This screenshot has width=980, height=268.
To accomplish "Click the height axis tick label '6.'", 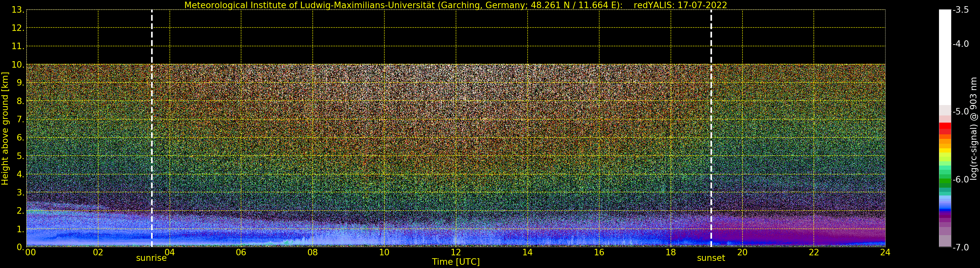I will pyautogui.click(x=21, y=138).
